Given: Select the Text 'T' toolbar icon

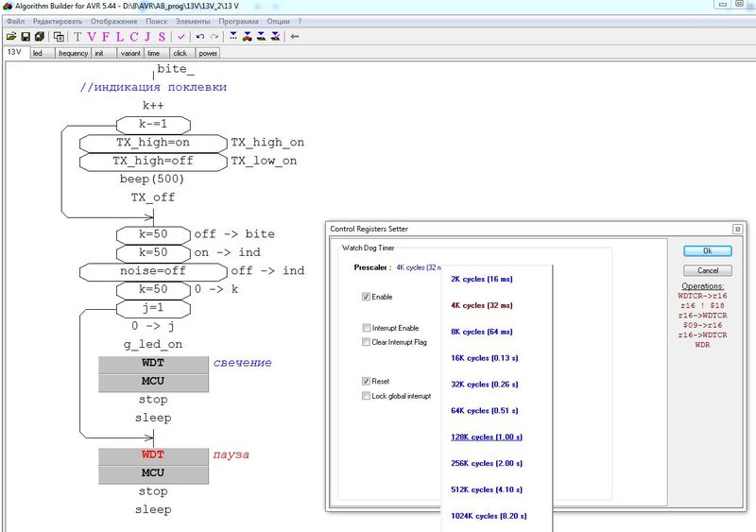Looking at the screenshot, I should 77,37.
